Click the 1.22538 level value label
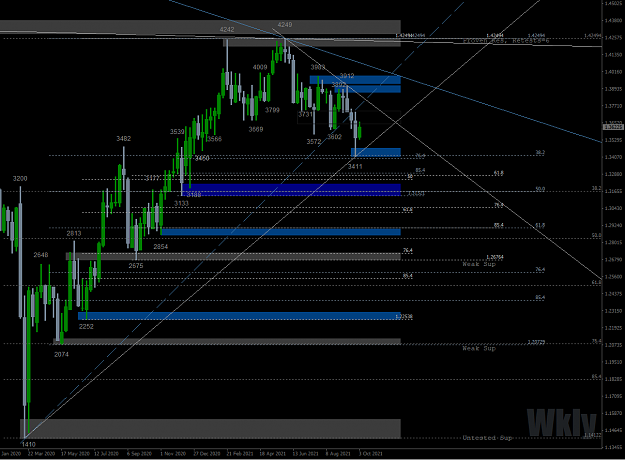This screenshot has height=460, width=625. [405, 317]
